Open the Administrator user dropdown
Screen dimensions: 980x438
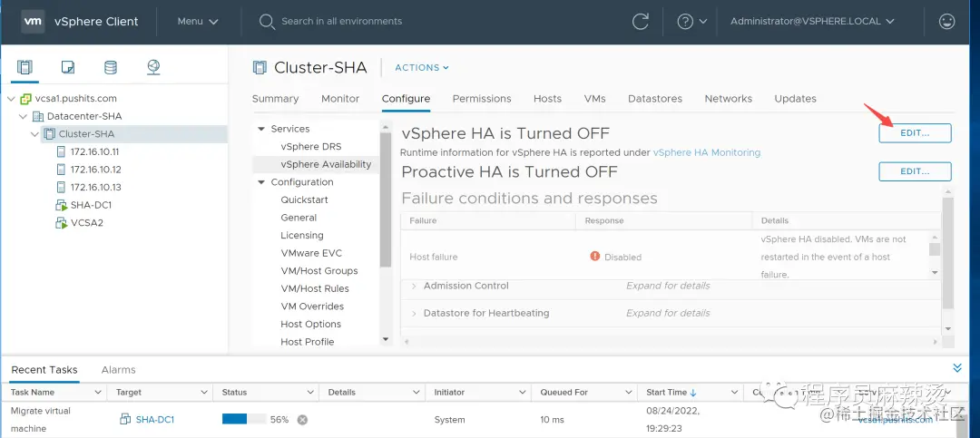click(x=812, y=21)
